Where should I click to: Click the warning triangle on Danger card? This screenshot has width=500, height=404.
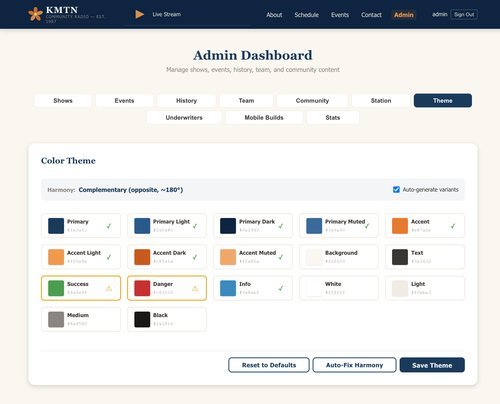(195, 288)
